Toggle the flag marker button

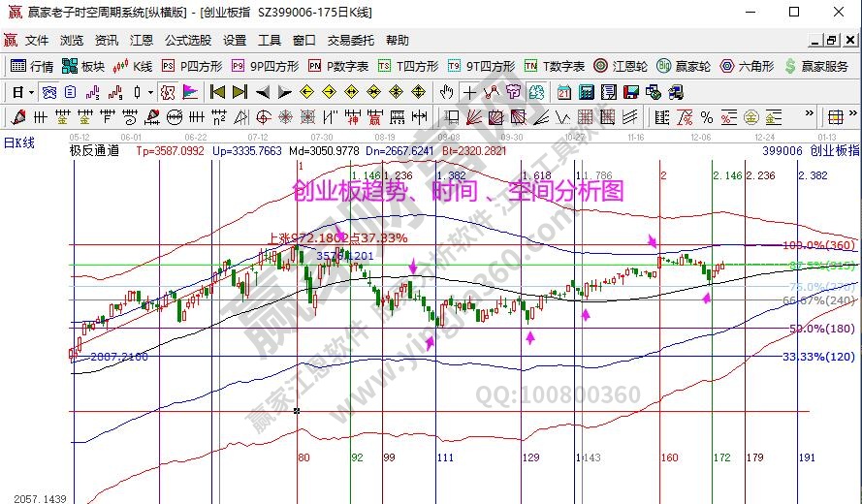coord(190,92)
